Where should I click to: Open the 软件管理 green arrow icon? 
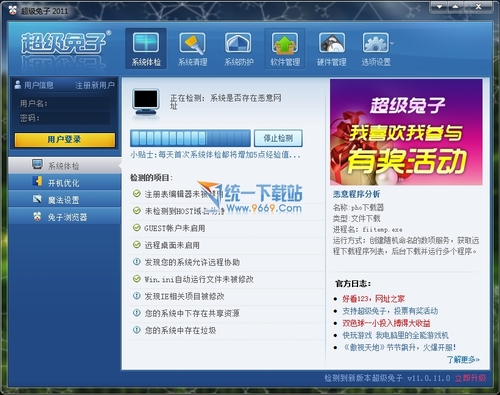(285, 49)
